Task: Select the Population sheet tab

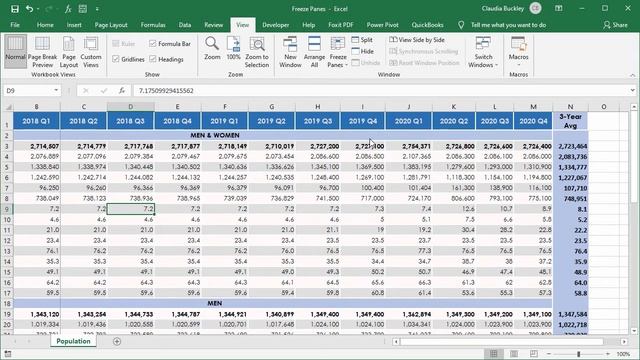Action: pyautogui.click(x=73, y=341)
